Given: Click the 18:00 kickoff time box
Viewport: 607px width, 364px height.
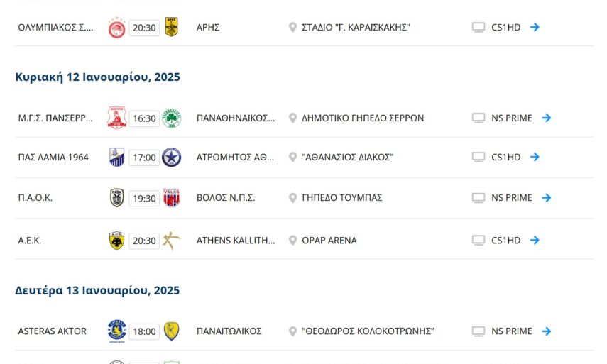Looking at the screenshot, I should click(x=144, y=331).
